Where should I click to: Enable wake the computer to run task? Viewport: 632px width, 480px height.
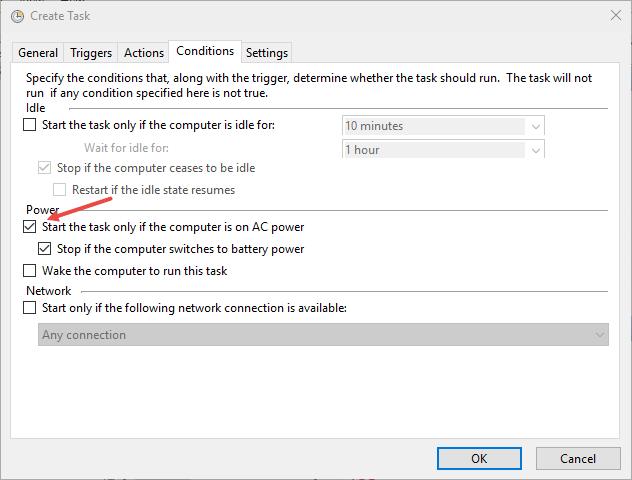29,271
